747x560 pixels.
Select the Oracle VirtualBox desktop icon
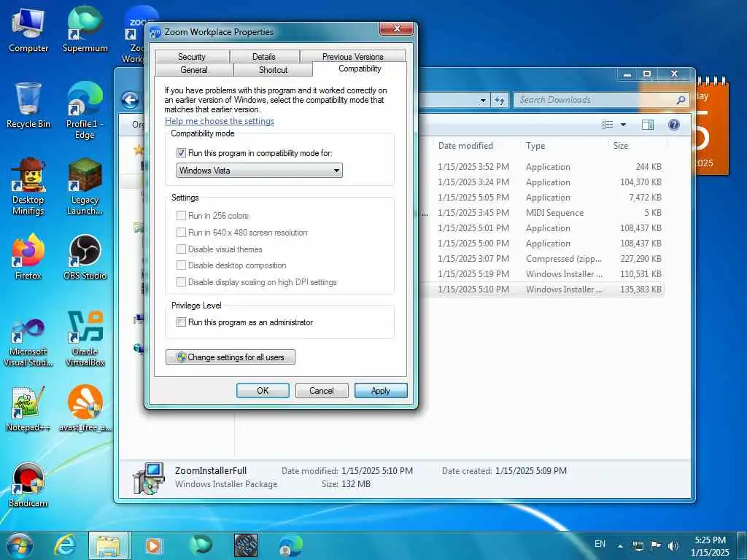click(85, 339)
